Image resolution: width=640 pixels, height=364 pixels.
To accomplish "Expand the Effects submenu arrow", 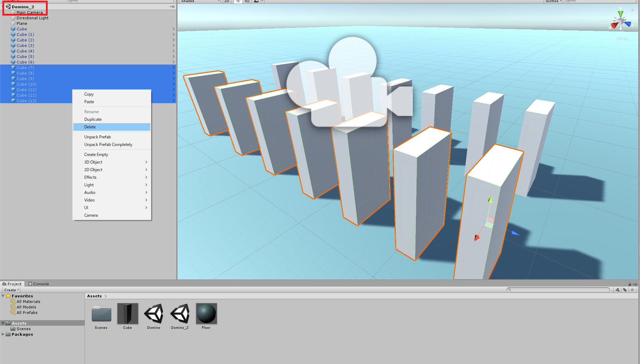I will (146, 177).
